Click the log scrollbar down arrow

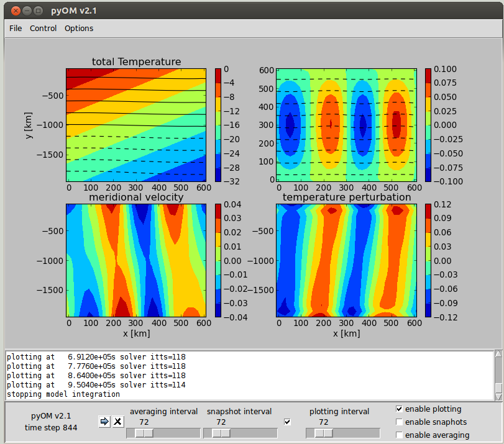click(498, 396)
